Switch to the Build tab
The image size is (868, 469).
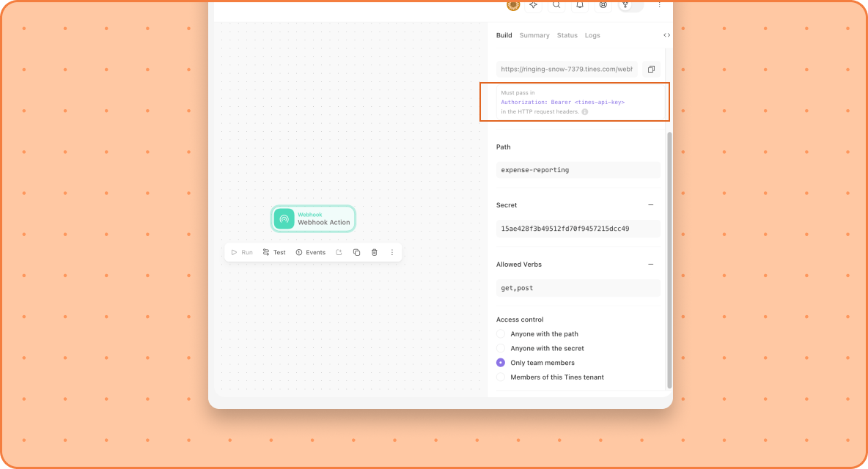pos(504,35)
